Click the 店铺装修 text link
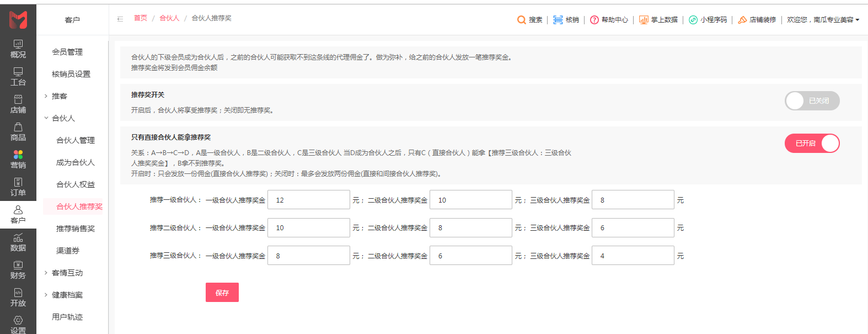 point(763,20)
